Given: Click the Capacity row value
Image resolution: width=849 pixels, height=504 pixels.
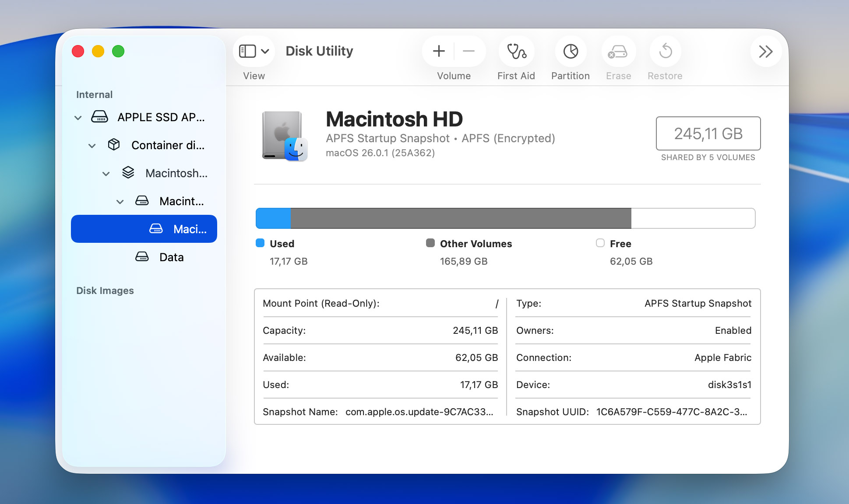Looking at the screenshot, I should coord(475,330).
